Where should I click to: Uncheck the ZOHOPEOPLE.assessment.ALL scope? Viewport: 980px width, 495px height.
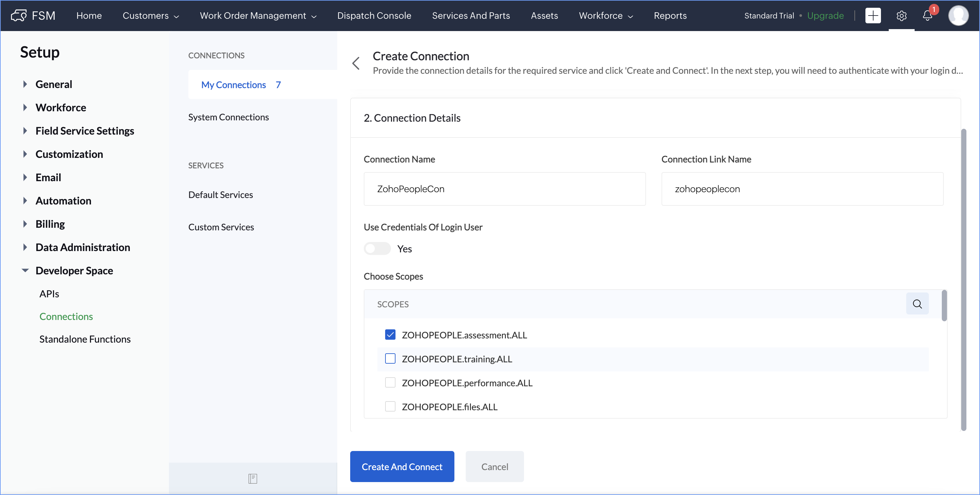tap(390, 335)
